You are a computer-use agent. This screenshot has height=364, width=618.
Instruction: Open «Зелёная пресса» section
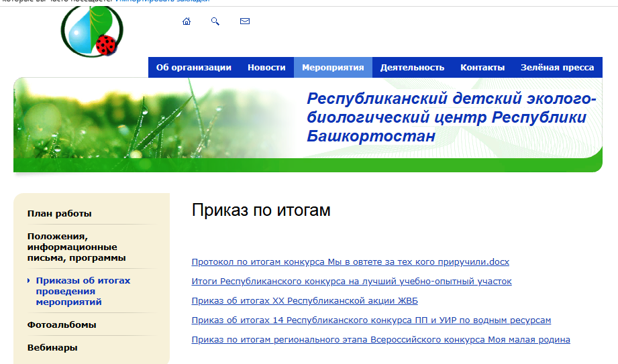pos(557,67)
